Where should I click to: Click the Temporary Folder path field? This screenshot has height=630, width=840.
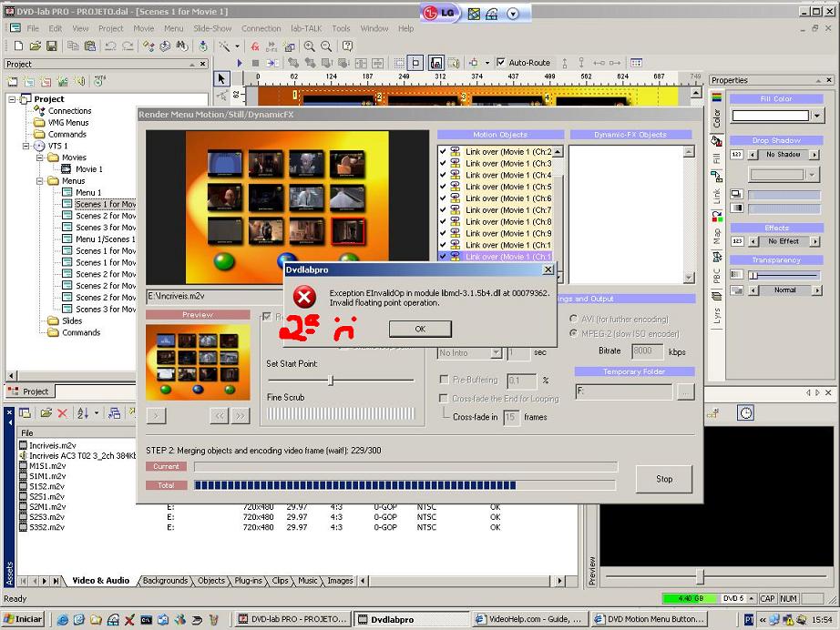tap(623, 391)
